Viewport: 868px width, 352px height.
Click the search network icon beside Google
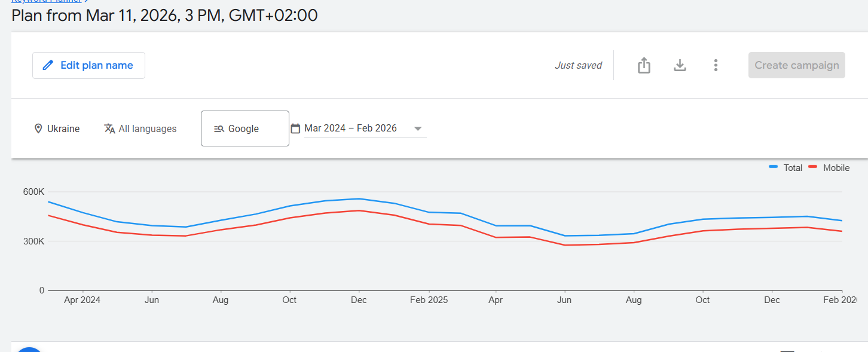tap(219, 128)
